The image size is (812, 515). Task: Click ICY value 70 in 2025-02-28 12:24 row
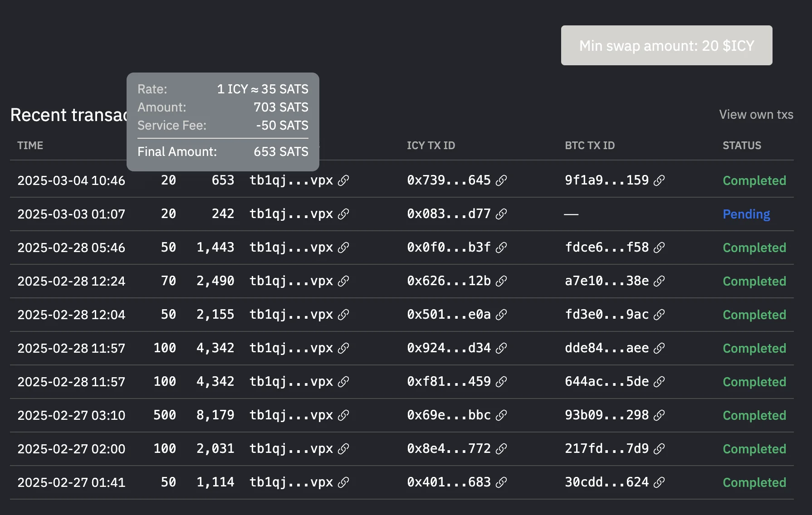(x=168, y=281)
